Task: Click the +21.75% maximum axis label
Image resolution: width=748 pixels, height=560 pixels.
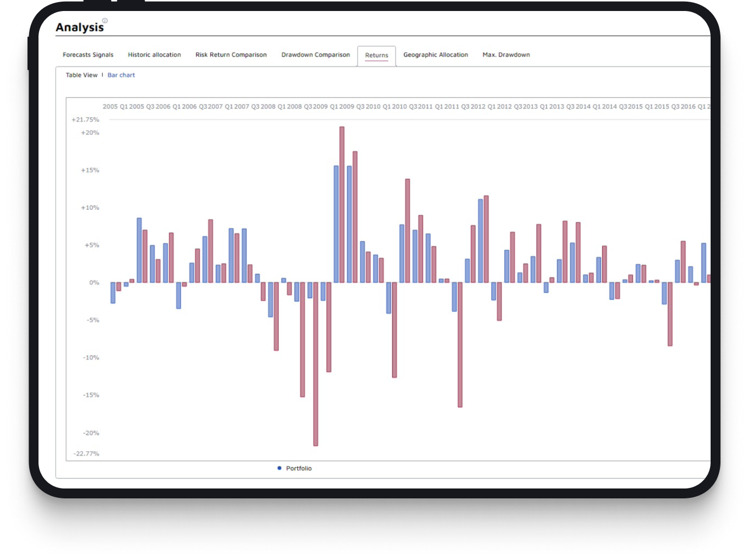Action: click(85, 120)
